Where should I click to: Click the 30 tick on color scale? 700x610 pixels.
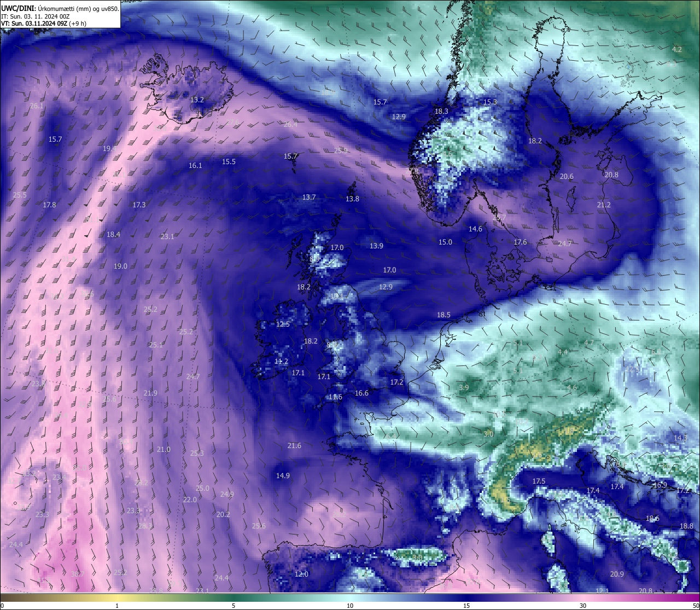[x=583, y=606]
